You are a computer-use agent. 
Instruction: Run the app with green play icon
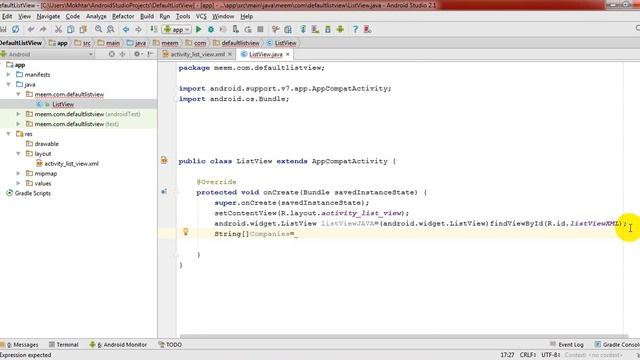point(199,29)
